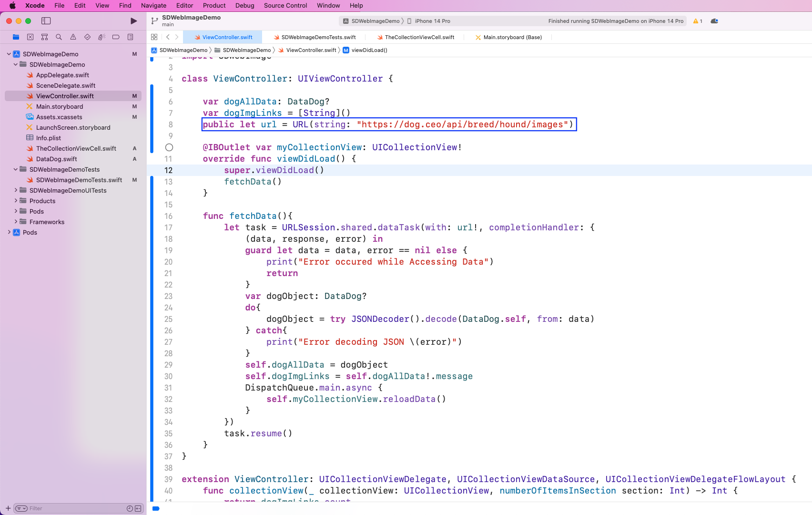This screenshot has height=515, width=812.
Task: Open the Issue navigator warning icon
Action: [x=73, y=37]
